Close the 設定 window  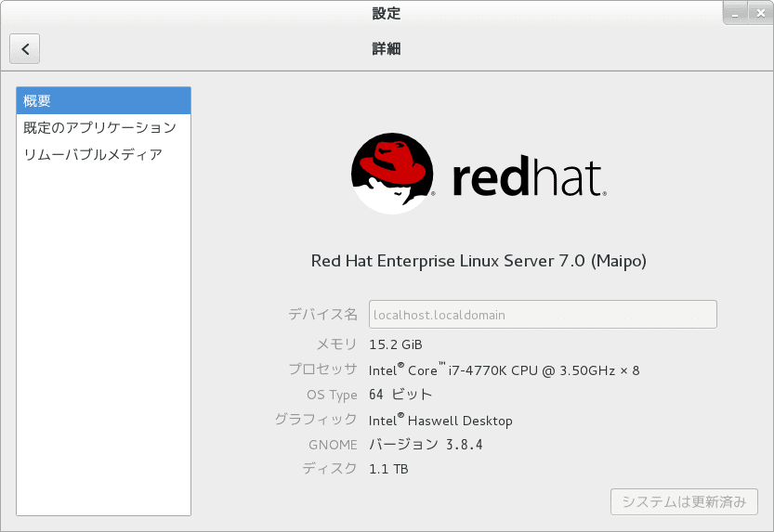pos(761,13)
